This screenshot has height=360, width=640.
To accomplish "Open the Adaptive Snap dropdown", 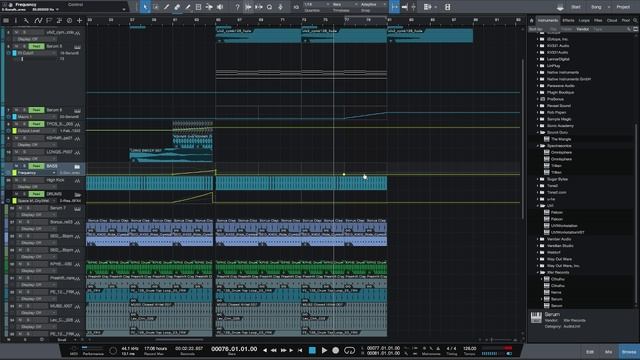I will 372,4.
